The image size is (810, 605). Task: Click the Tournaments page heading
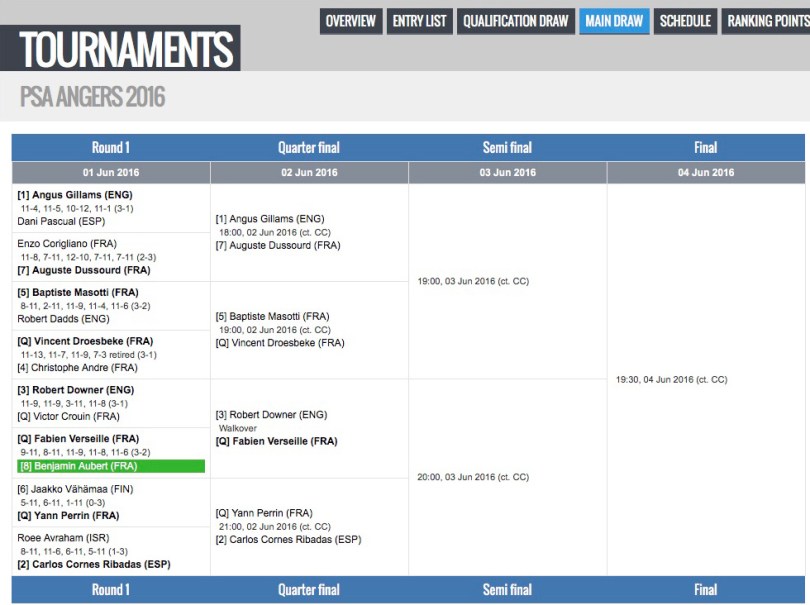coord(125,49)
